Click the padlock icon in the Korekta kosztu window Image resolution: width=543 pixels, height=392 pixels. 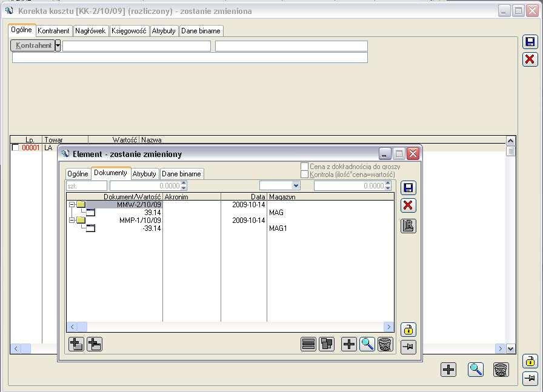click(x=530, y=361)
